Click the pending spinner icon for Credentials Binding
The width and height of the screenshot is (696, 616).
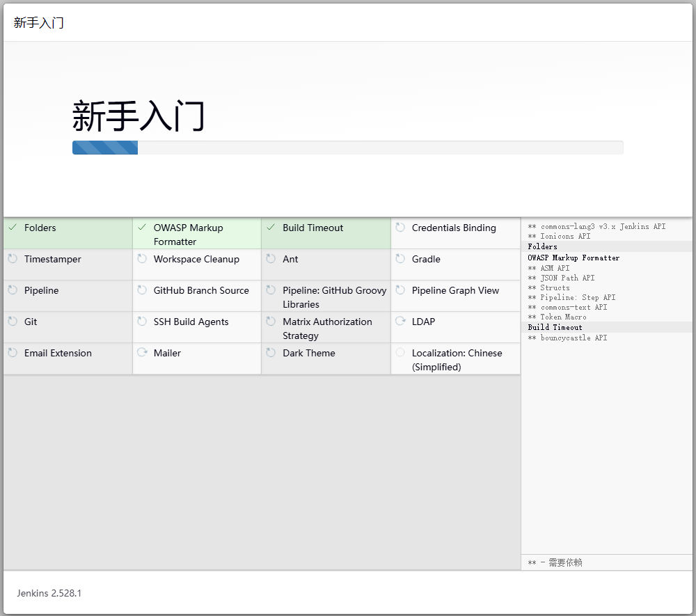(x=400, y=227)
